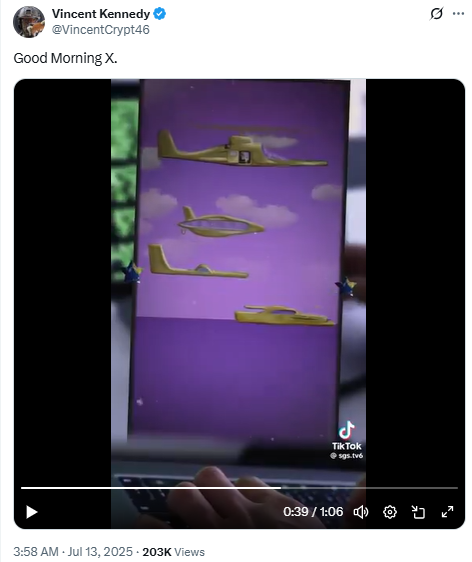Click the Vincent Kennedy display name
472x562 pixels.
click(101, 14)
